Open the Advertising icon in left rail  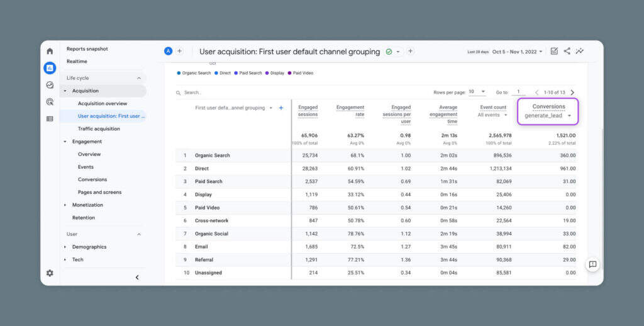coord(50,101)
